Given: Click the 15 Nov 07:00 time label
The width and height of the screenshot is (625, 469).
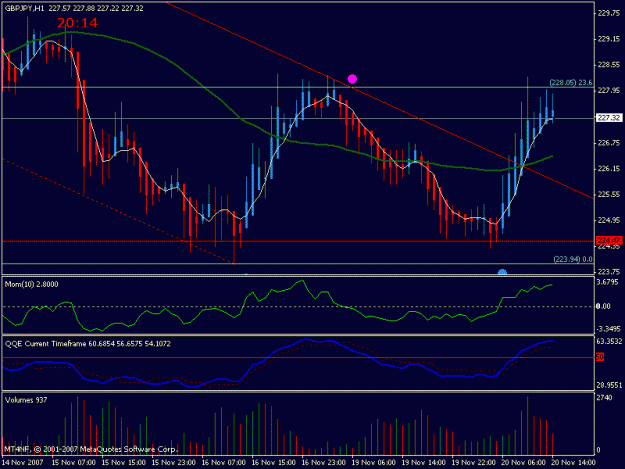Looking at the screenshot, I should pyautogui.click(x=73, y=463).
